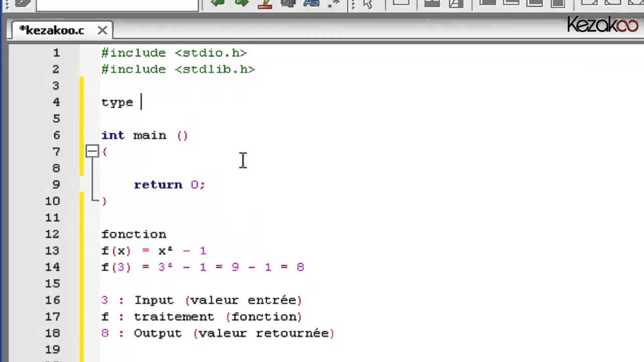Viewport: 644px width, 362px height.
Task: Click the green jump forward arrow
Action: click(x=242, y=4)
